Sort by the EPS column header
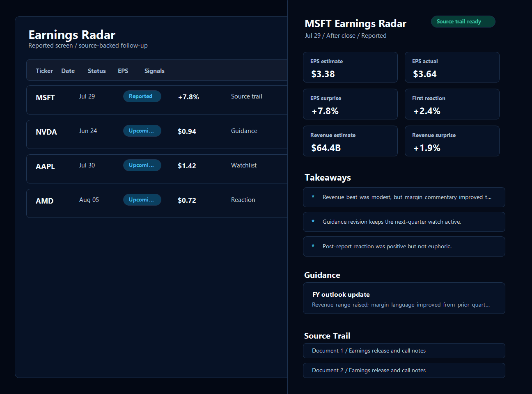Screen dimensions: 532x394 [123, 71]
